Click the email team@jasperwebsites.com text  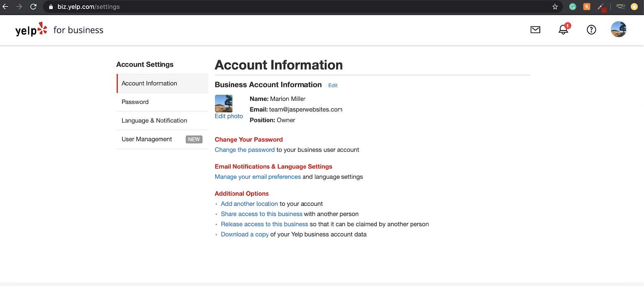click(x=306, y=109)
